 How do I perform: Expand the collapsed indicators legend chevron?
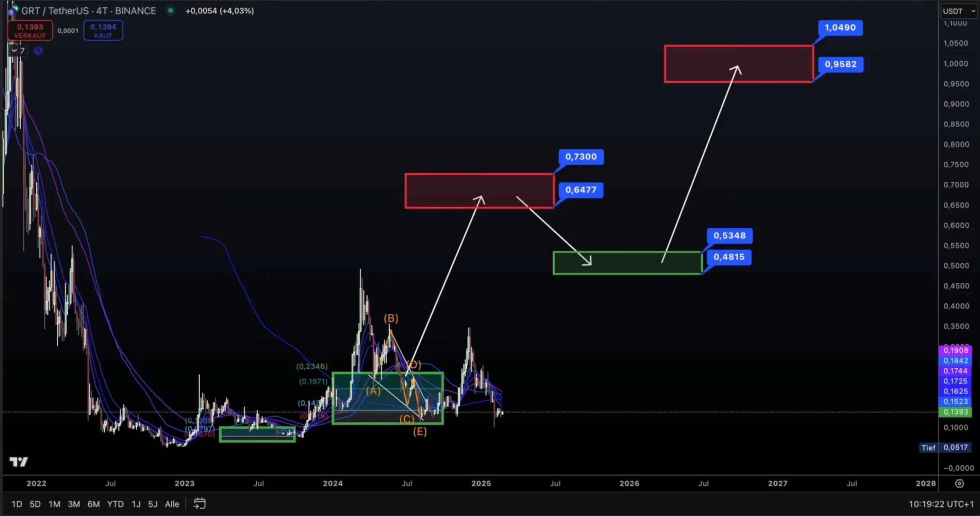click(14, 51)
